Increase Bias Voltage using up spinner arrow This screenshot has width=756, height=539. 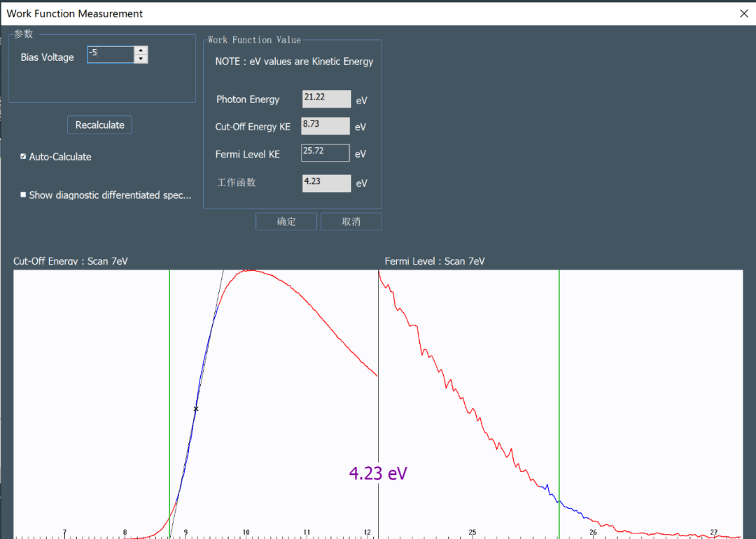[141, 50]
